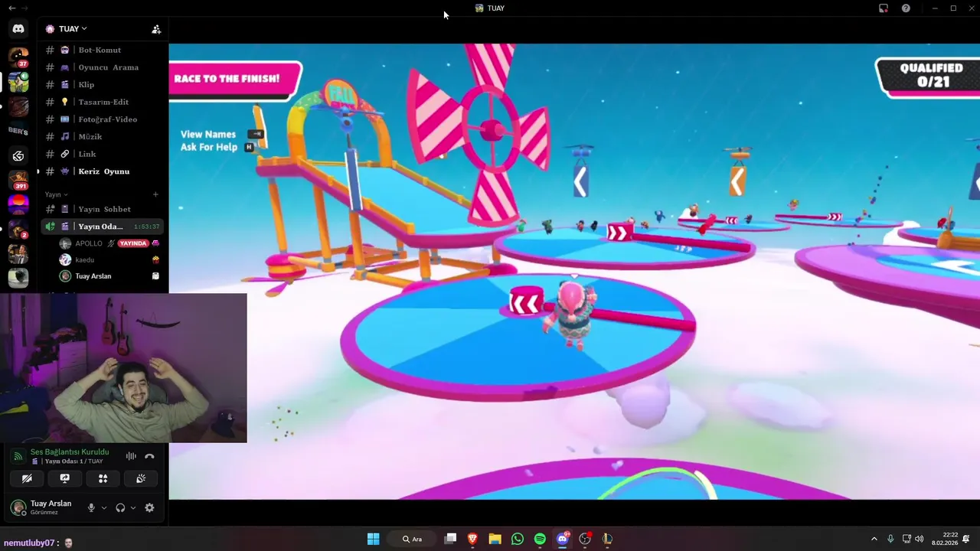Open user settings gear icon
980x551 pixels.
tap(149, 507)
